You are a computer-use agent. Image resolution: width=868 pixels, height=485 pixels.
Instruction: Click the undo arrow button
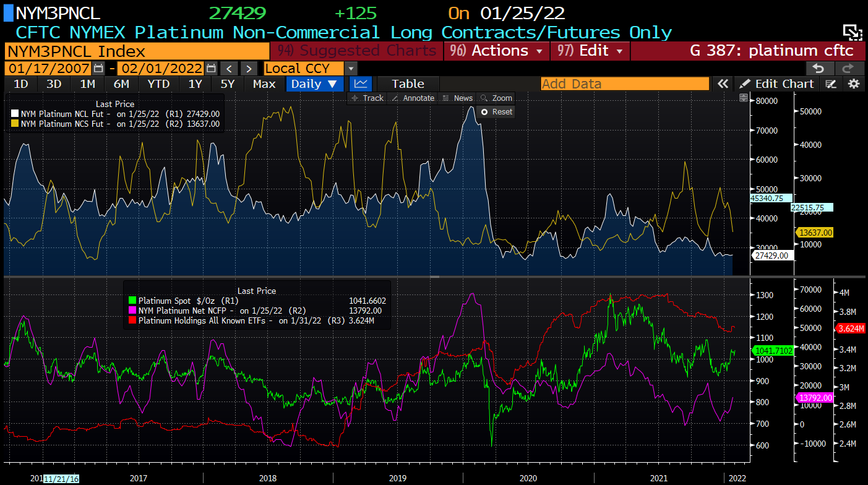819,69
